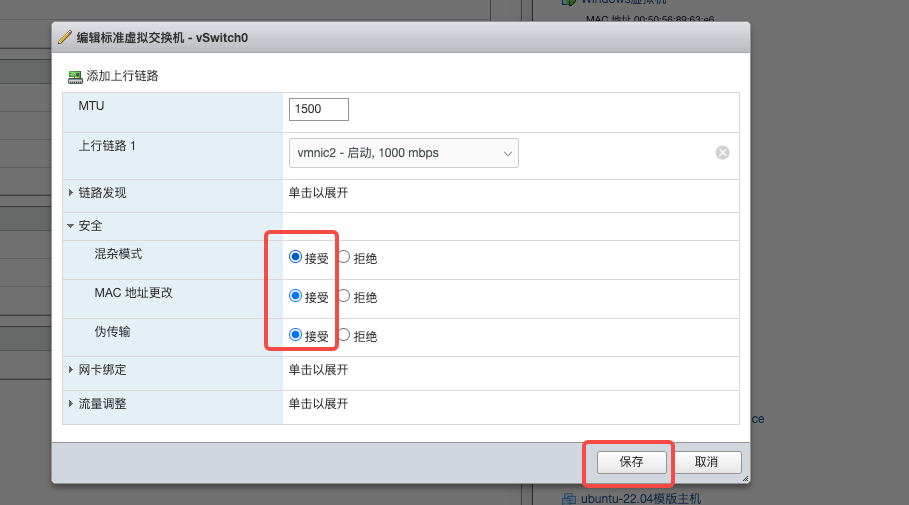Focus the MTU input field
The width and height of the screenshot is (909, 505).
tap(318, 109)
